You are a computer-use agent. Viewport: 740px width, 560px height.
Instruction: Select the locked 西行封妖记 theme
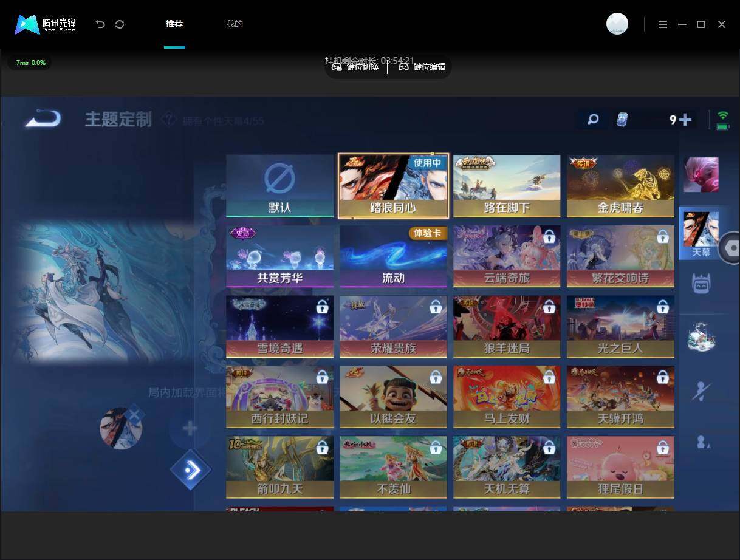280,397
